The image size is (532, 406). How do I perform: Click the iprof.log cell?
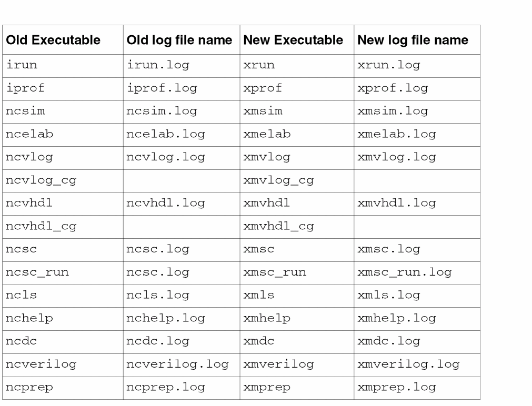point(162,88)
